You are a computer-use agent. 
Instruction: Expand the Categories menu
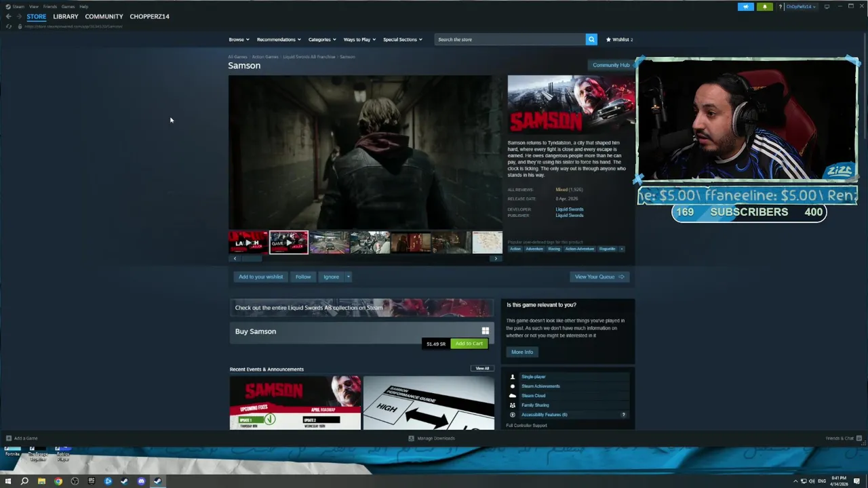point(322,39)
